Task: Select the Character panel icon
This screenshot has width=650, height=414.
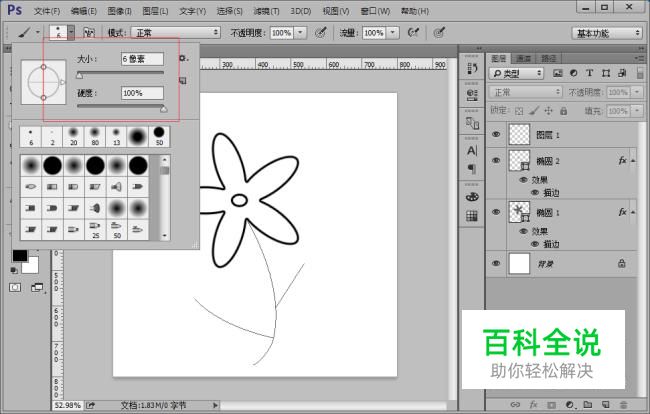Action: pyautogui.click(x=472, y=150)
